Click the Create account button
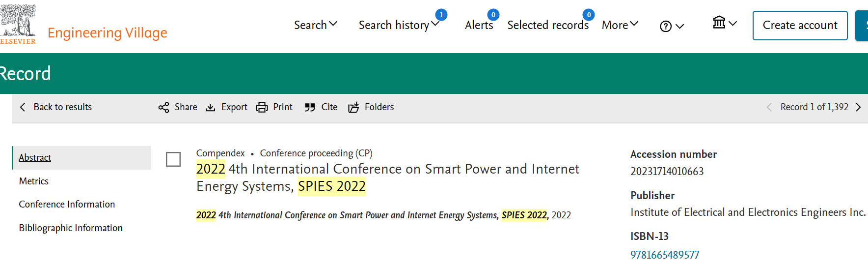 (x=800, y=25)
